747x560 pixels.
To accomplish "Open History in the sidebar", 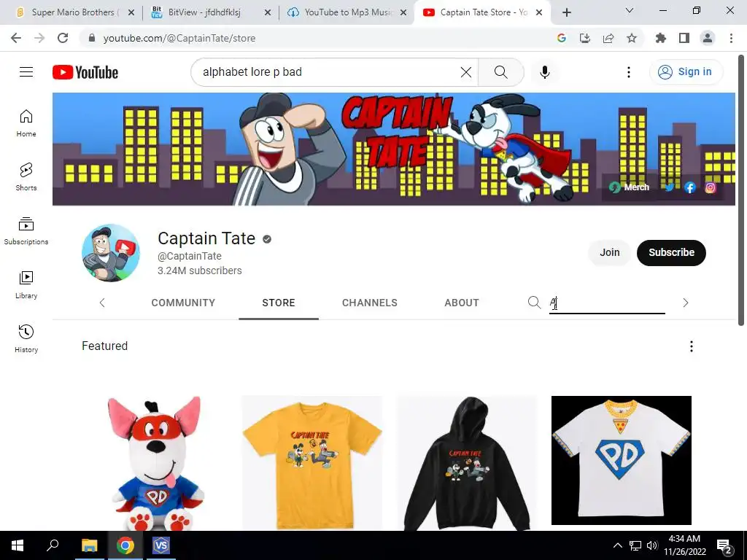I will 26,338.
